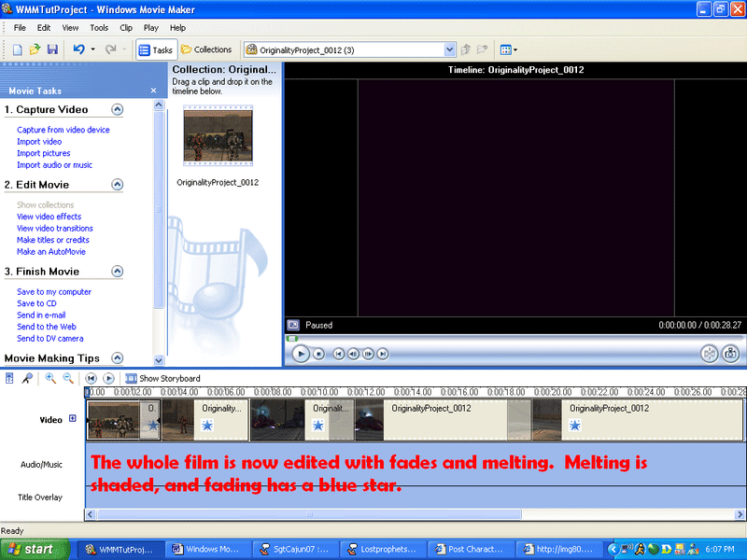Click the Save to my computer link

pos(54,292)
